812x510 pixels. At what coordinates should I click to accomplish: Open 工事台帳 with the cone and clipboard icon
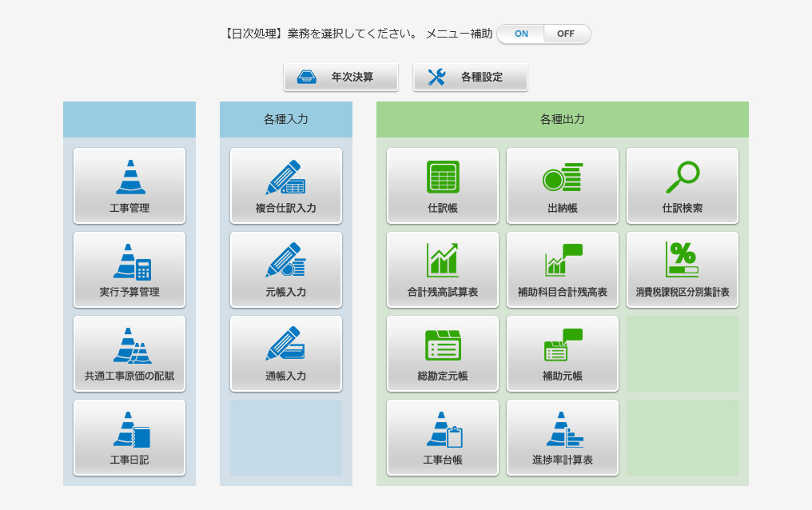click(443, 437)
